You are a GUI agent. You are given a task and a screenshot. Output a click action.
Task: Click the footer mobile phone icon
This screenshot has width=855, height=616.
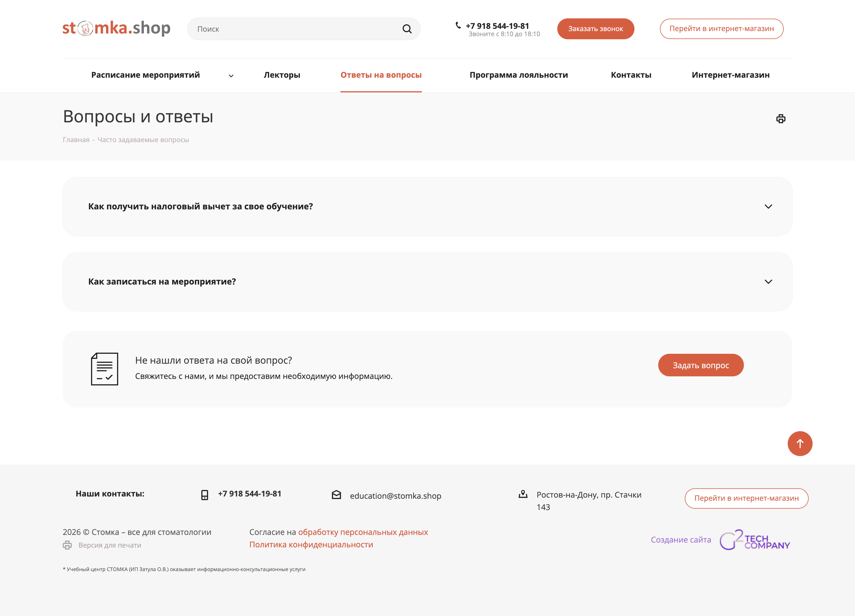(x=204, y=495)
